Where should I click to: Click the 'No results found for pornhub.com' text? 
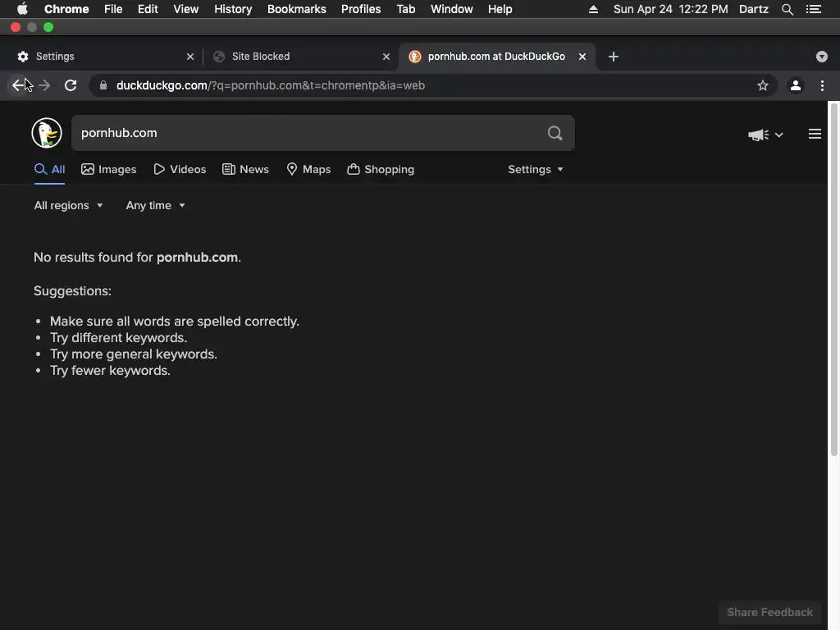(x=137, y=257)
